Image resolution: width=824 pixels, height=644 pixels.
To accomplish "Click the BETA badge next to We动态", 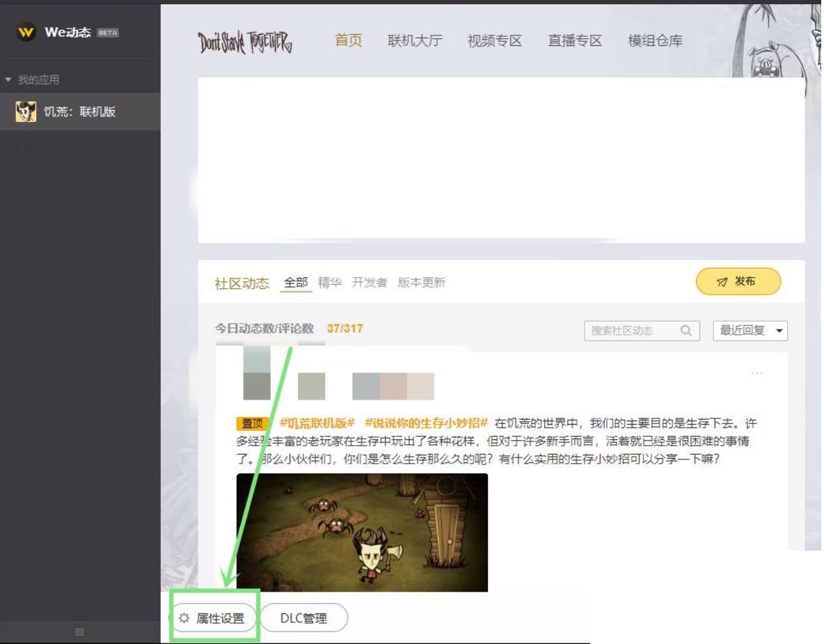I will [108, 33].
